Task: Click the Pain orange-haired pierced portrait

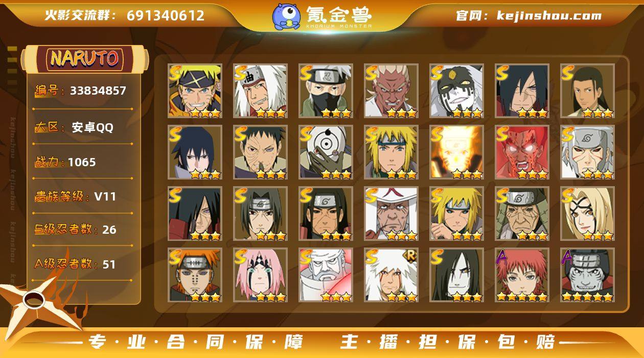Action: coord(195,275)
